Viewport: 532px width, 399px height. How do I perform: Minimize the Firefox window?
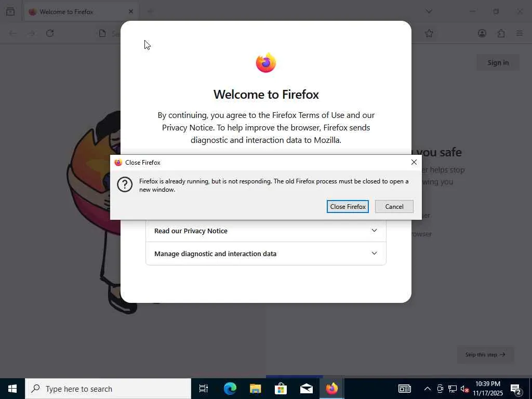[x=472, y=11]
